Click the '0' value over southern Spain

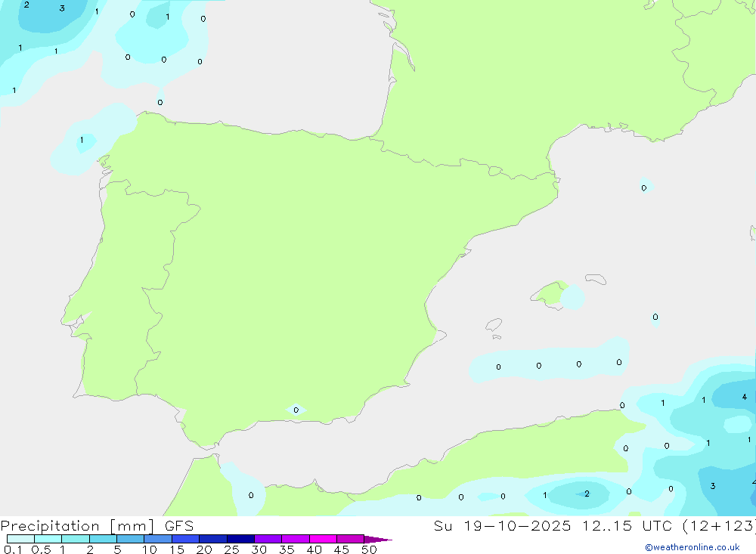296,410
